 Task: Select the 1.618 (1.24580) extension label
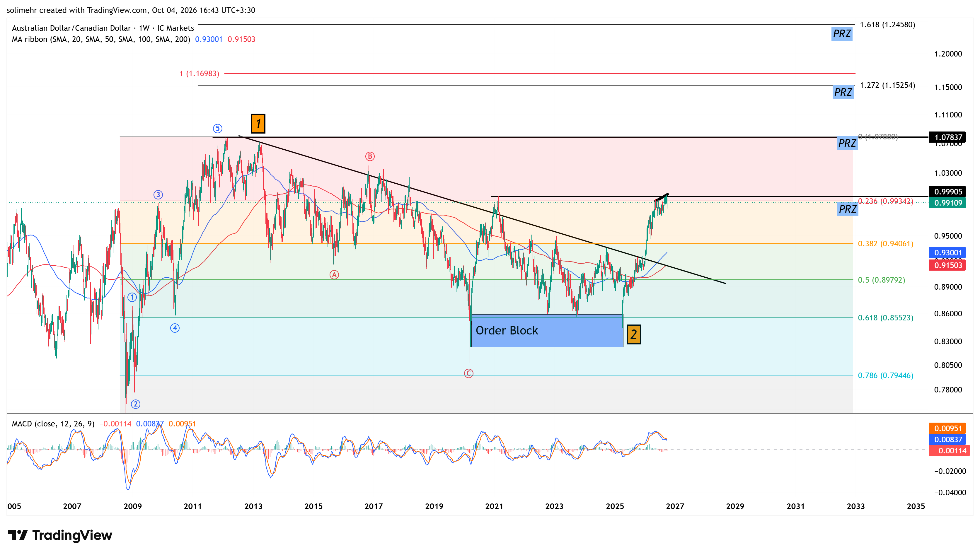[887, 24]
